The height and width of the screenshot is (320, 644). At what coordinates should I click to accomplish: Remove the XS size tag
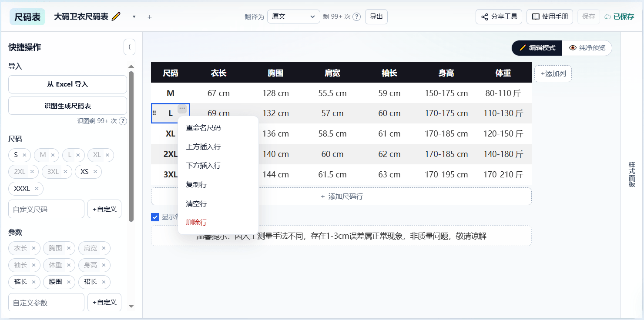95,172
